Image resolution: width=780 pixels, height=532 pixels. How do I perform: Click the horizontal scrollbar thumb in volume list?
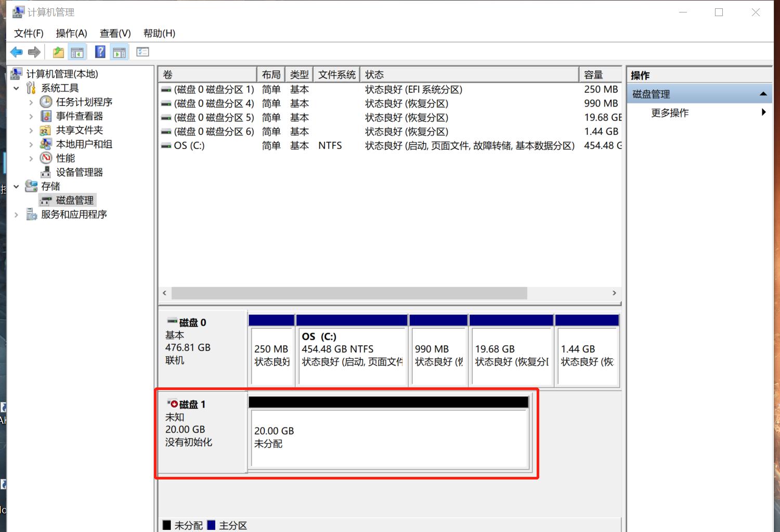coord(349,293)
